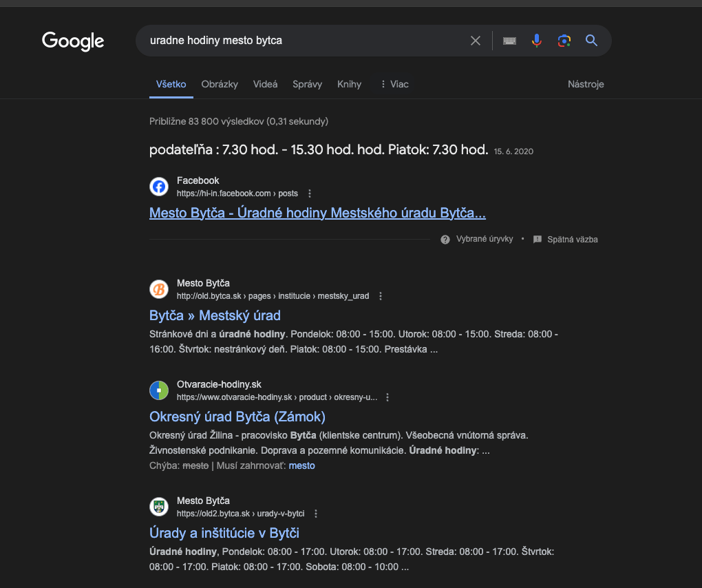The image size is (702, 588).
Task: Click the Google logo
Action: click(x=73, y=41)
